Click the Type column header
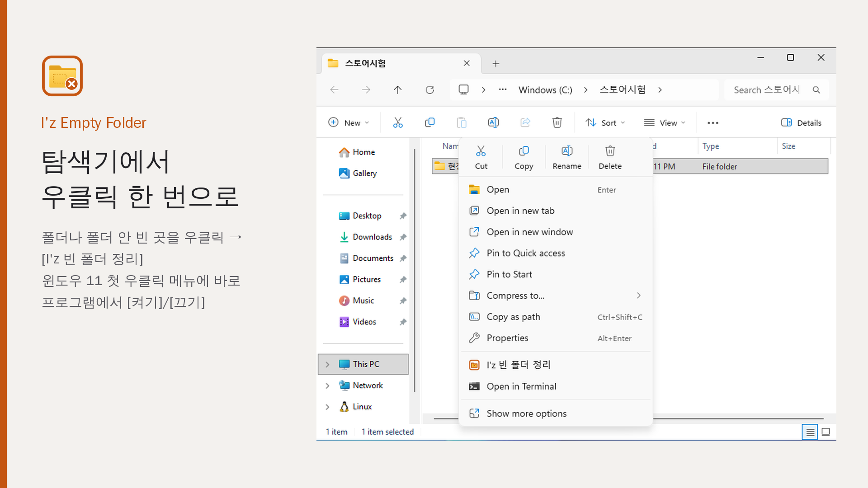Screen dimensions: 868x488 [x=737, y=146]
